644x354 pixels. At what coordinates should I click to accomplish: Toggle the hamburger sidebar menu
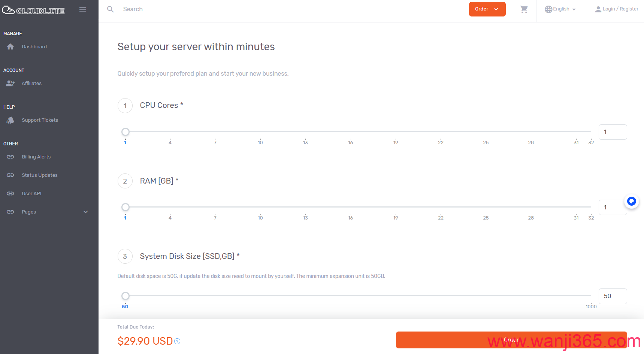[x=83, y=9]
